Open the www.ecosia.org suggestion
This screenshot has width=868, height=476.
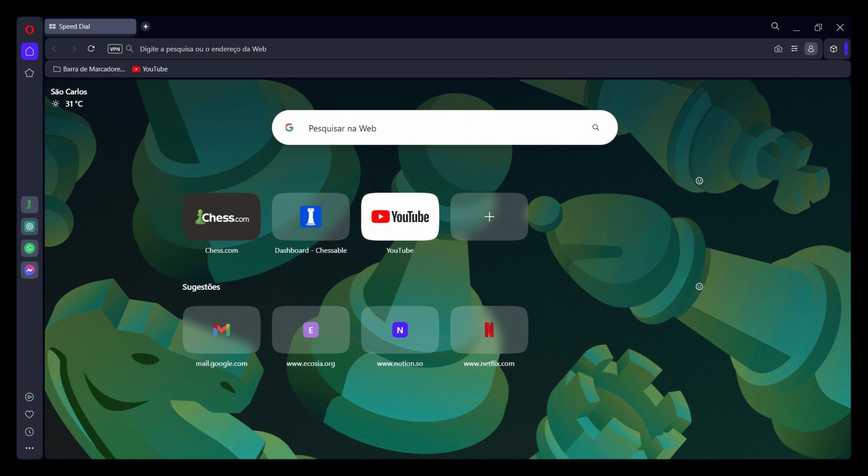click(x=311, y=330)
